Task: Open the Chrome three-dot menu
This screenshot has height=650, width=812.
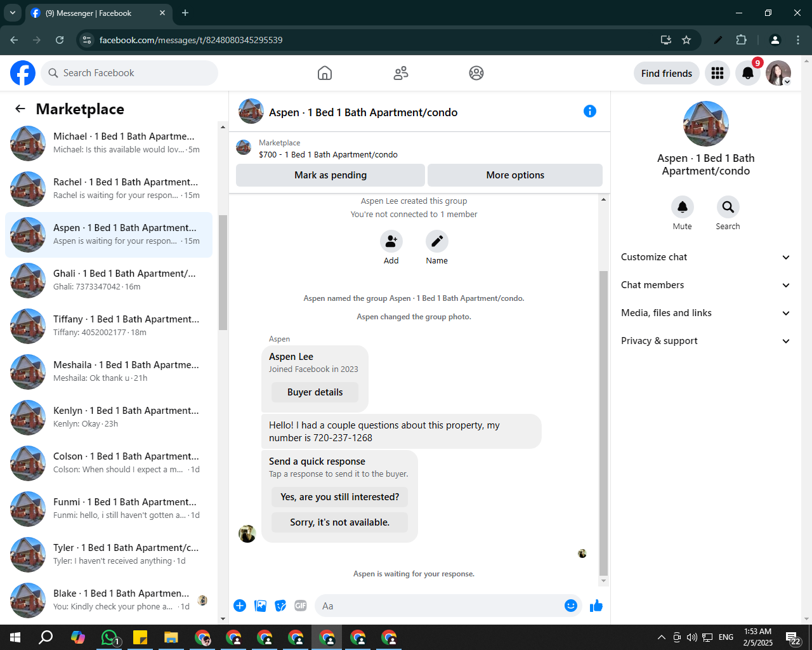Action: pyautogui.click(x=798, y=40)
